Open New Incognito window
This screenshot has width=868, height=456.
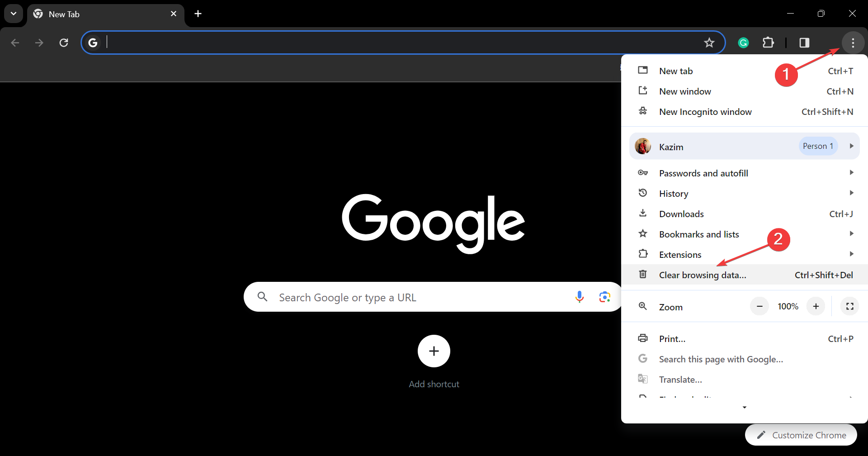745,112
